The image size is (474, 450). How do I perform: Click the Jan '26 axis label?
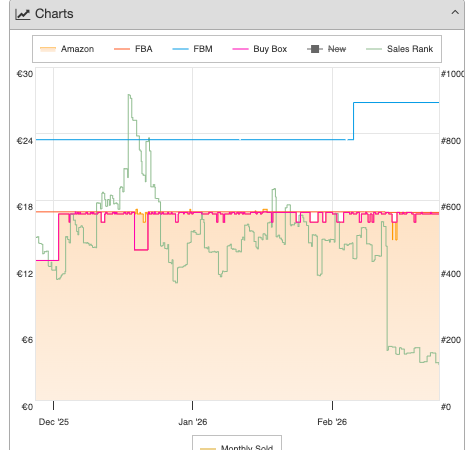tap(193, 422)
